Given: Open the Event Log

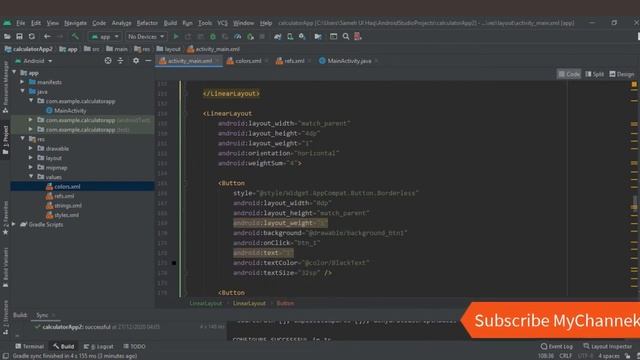Looking at the screenshot, I should coord(557,347).
